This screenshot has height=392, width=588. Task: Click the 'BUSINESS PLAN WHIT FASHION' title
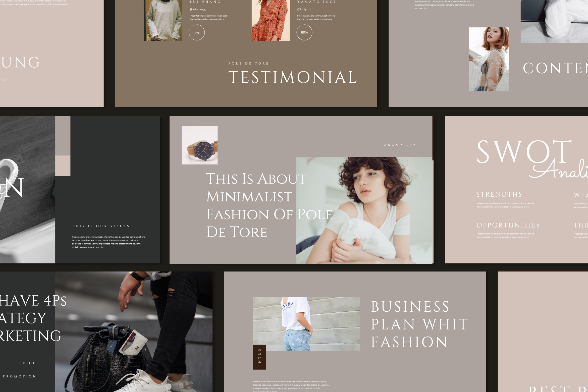(419, 324)
